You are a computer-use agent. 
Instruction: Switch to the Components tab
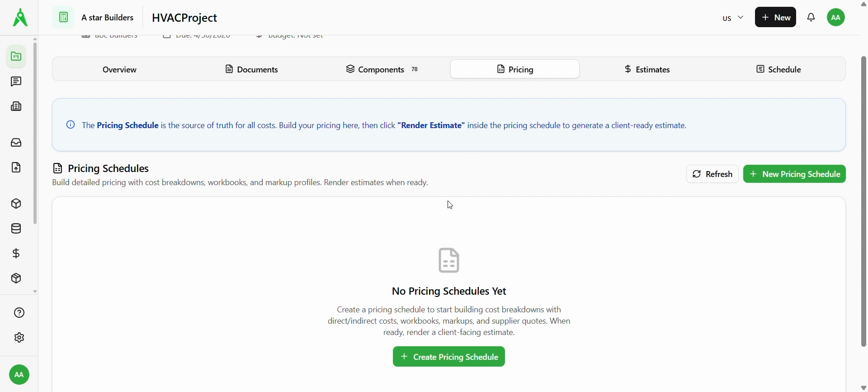(382, 70)
